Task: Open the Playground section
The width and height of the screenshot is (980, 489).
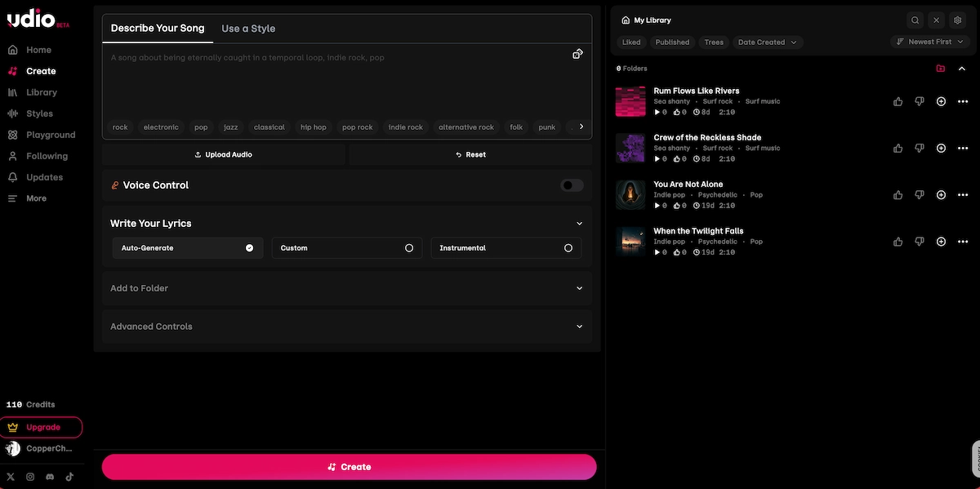Action: (x=42, y=135)
